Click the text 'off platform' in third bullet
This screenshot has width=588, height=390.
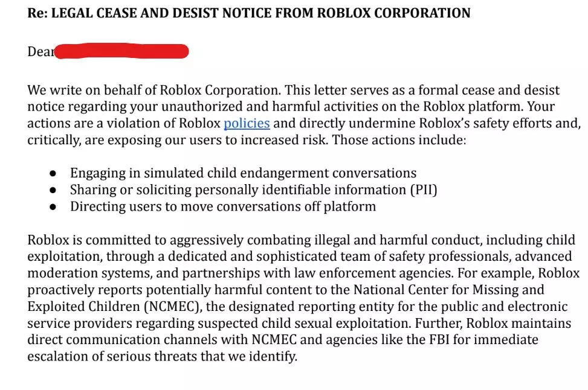[x=340, y=206]
